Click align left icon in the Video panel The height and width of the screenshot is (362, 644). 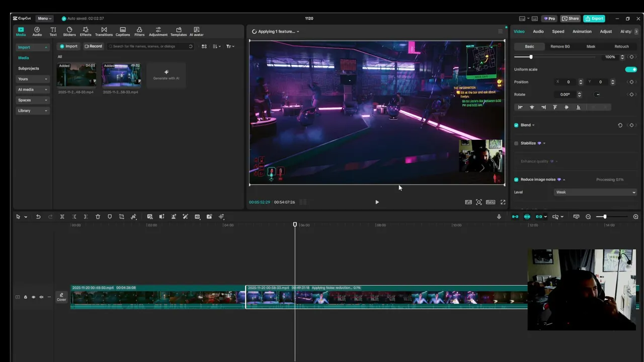point(520,107)
